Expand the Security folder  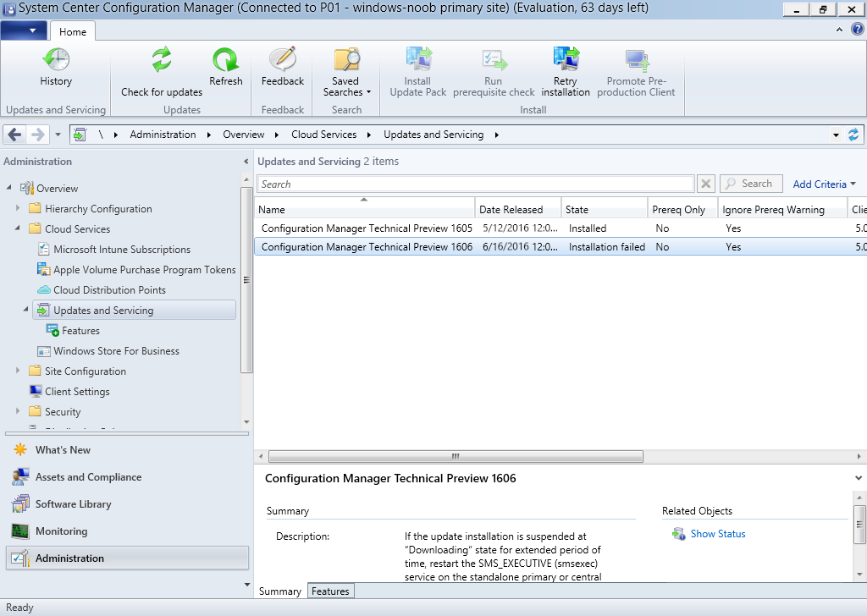tap(18, 411)
